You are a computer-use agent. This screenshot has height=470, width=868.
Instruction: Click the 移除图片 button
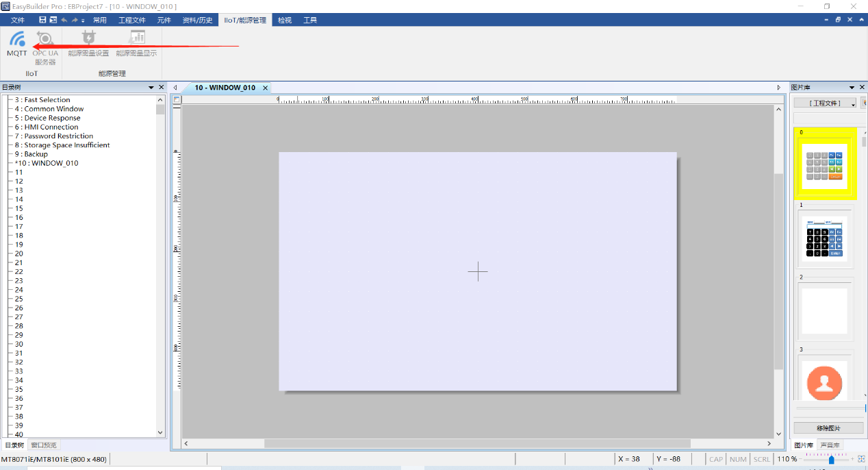(x=828, y=428)
